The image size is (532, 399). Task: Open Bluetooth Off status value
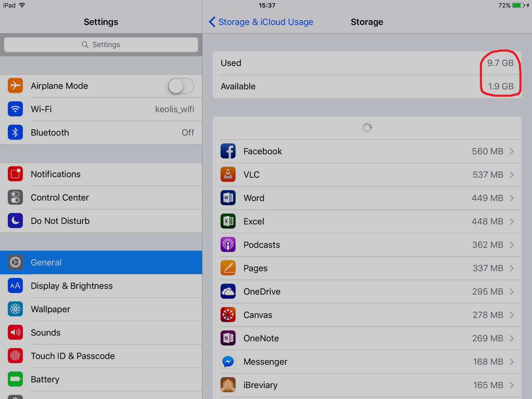click(188, 133)
